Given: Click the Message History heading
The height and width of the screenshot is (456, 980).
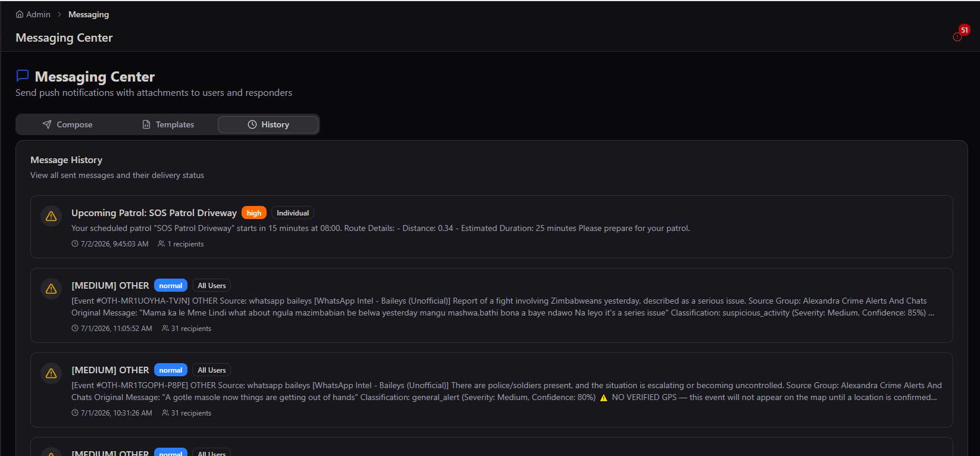Looking at the screenshot, I should pyautogui.click(x=67, y=160).
